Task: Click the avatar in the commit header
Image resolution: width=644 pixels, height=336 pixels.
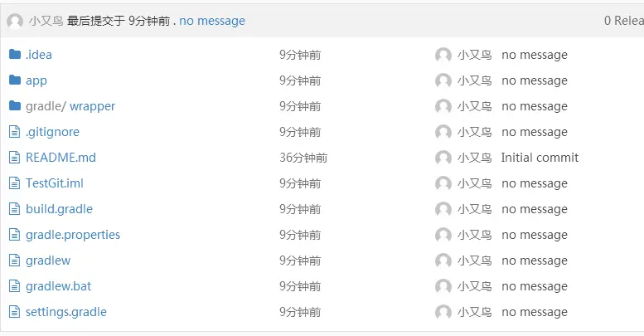Action: tap(15, 21)
